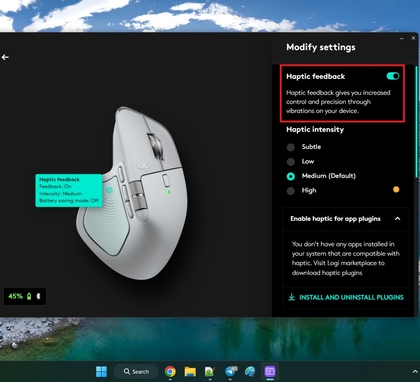Collapse the Enable haptic for app plugins section
This screenshot has height=382, width=420.
coord(397,219)
